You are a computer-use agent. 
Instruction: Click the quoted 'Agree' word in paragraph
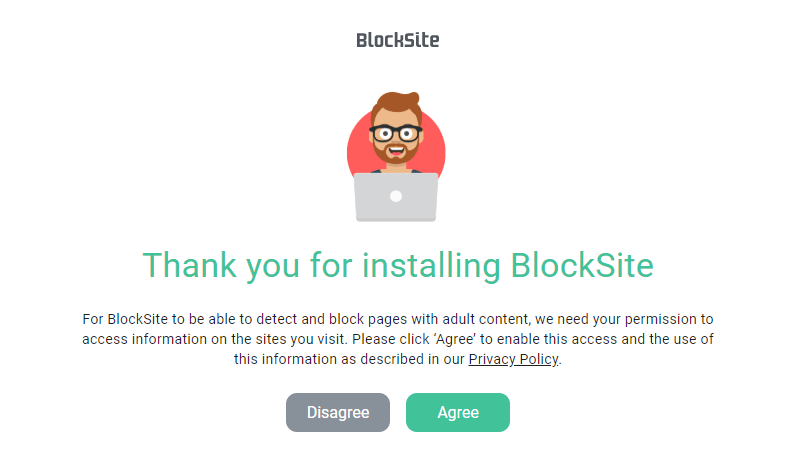pos(455,339)
